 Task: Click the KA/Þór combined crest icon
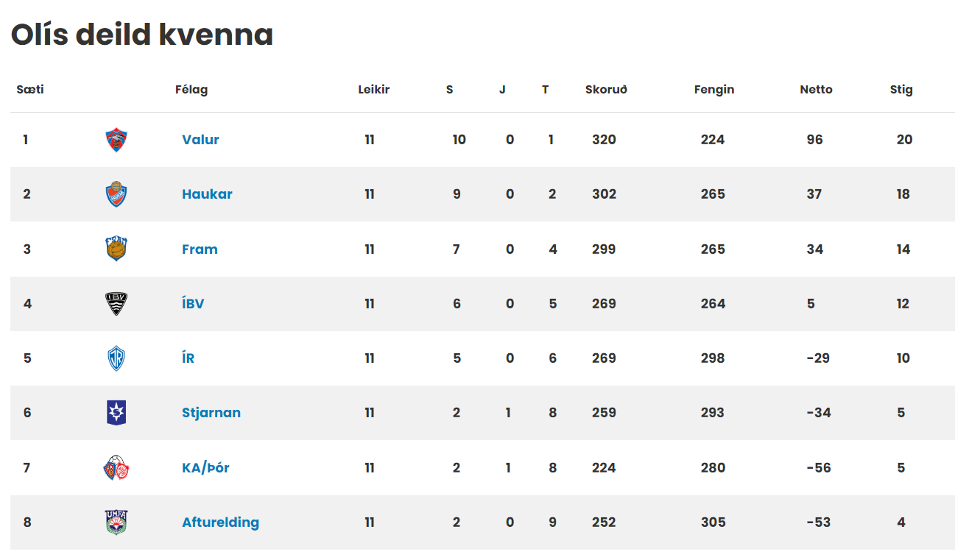[116, 467]
